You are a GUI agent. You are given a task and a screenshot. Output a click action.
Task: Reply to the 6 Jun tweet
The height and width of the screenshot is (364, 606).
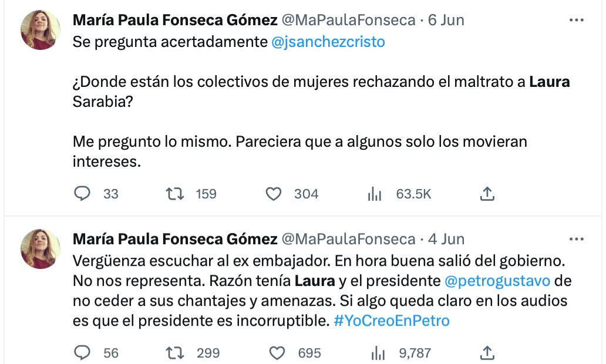point(83,194)
